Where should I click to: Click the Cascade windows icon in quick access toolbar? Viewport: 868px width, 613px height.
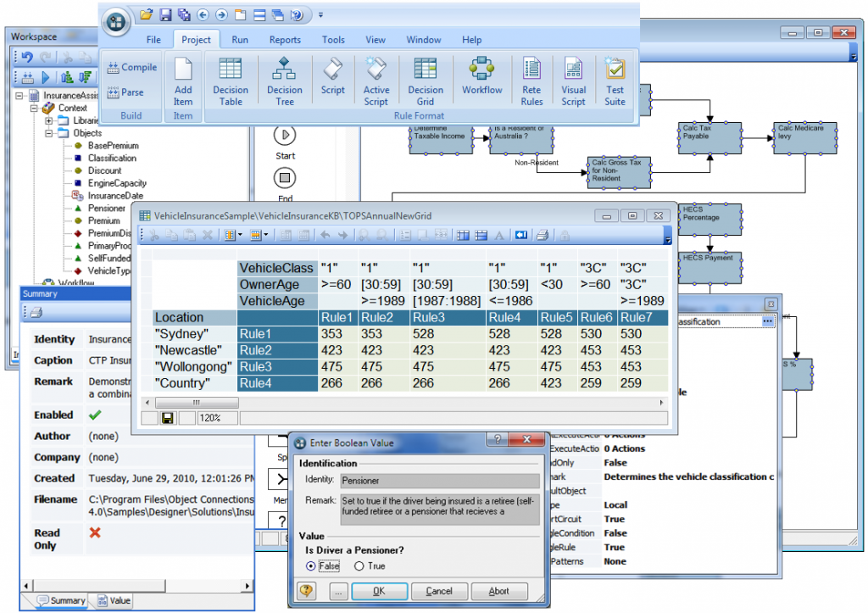[278, 15]
